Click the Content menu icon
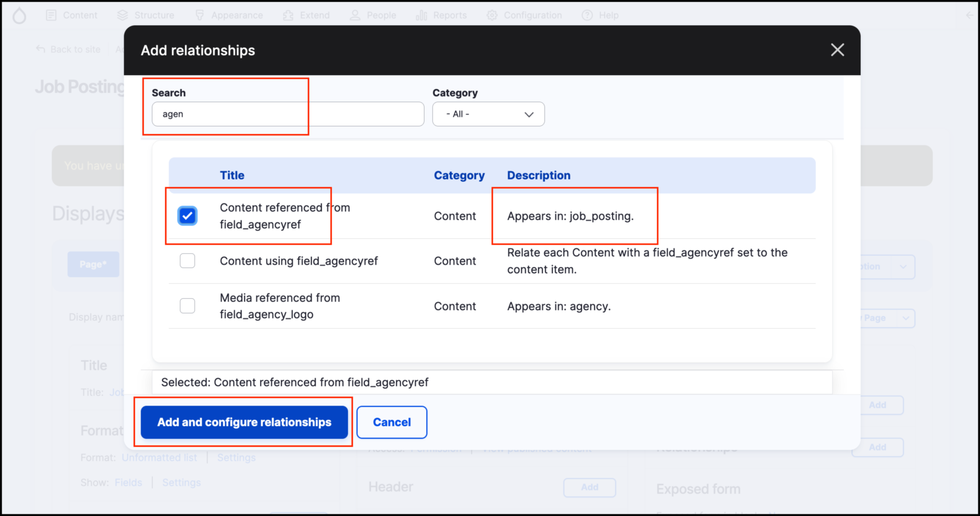 [x=51, y=15]
